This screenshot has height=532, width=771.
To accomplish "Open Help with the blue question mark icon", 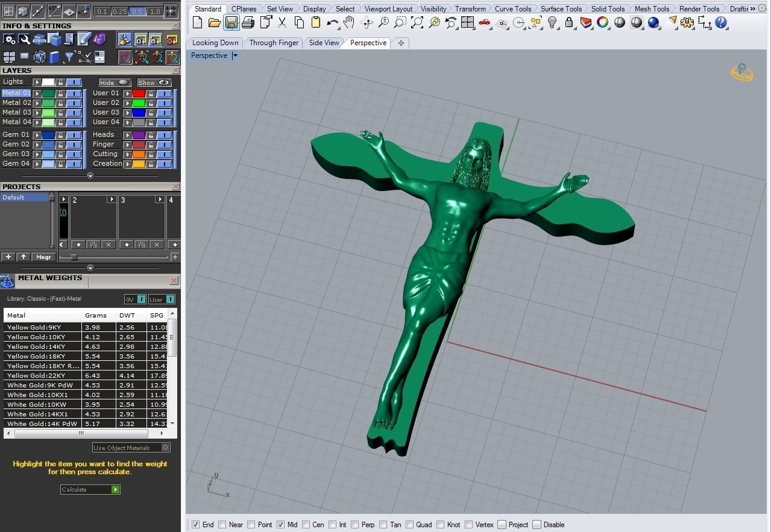I will (721, 23).
